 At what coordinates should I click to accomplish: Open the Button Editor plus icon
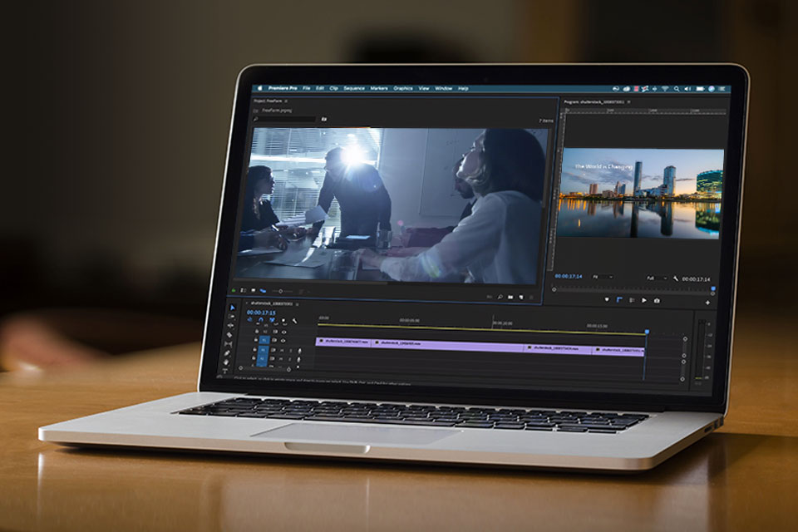707,303
